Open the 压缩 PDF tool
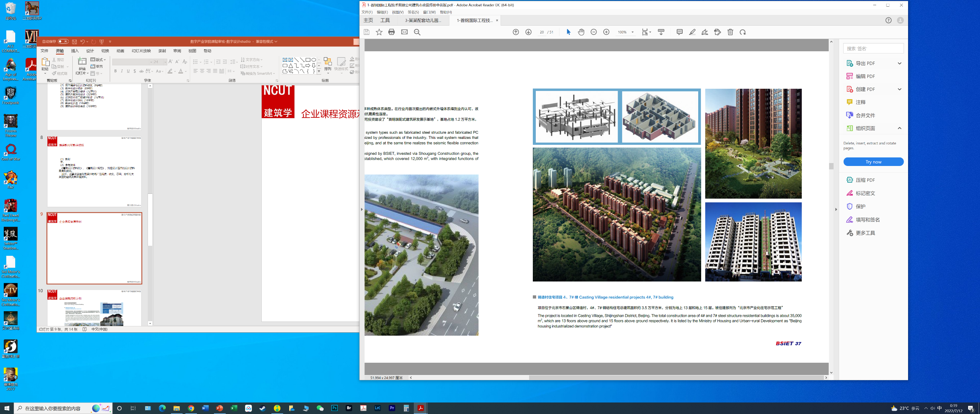The height and width of the screenshot is (414, 980). [865, 180]
